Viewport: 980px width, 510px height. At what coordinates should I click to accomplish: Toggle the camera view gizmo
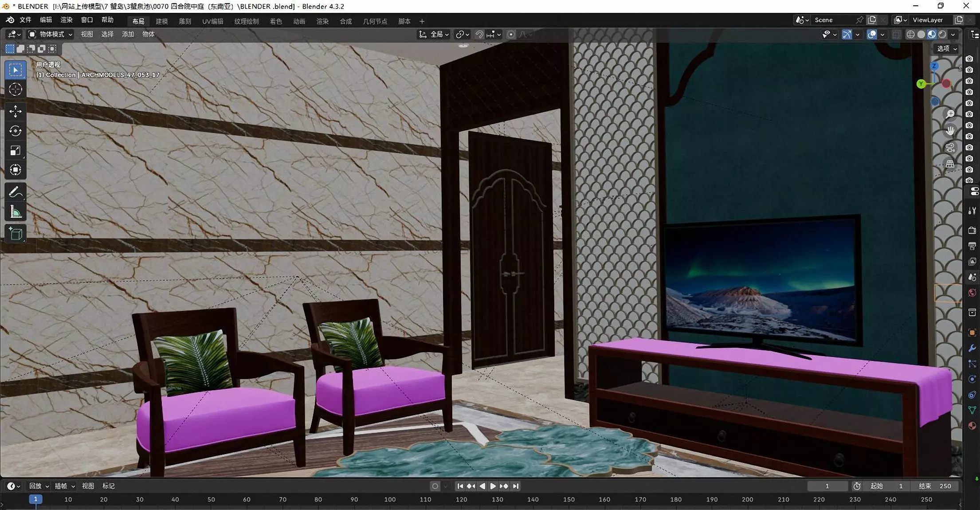pyautogui.click(x=950, y=147)
